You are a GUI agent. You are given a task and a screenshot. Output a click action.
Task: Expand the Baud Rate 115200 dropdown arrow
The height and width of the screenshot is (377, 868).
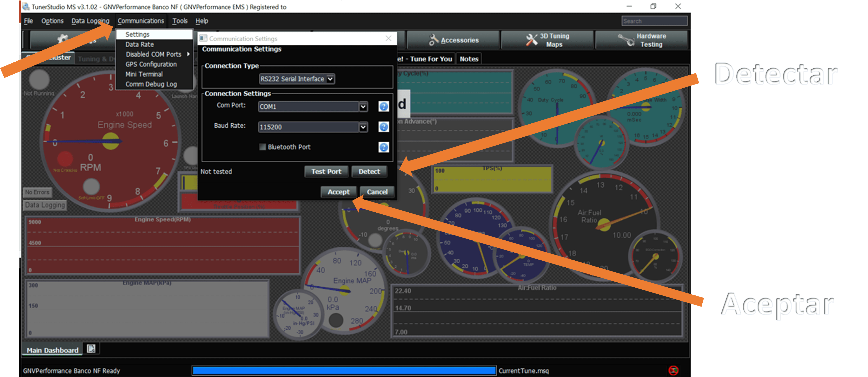[363, 127]
